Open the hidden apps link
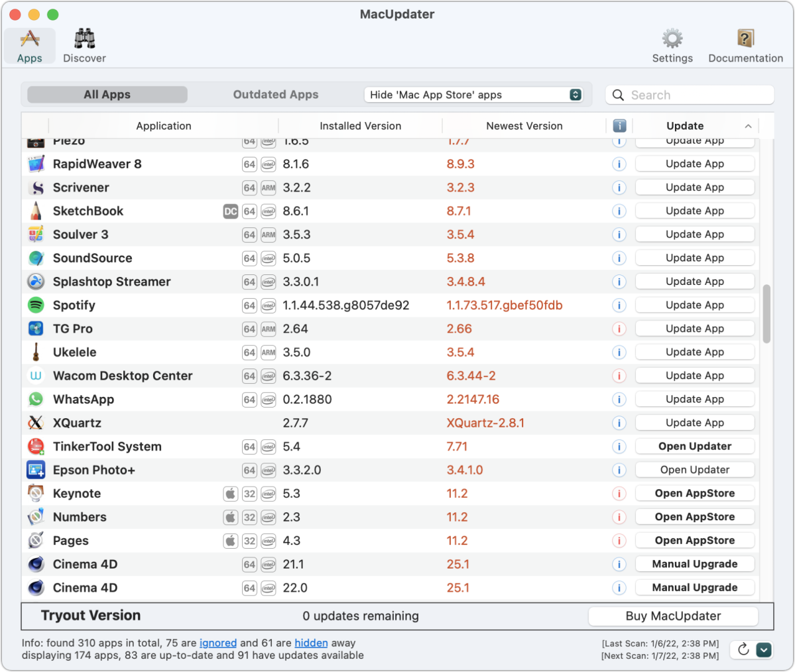 click(x=311, y=643)
